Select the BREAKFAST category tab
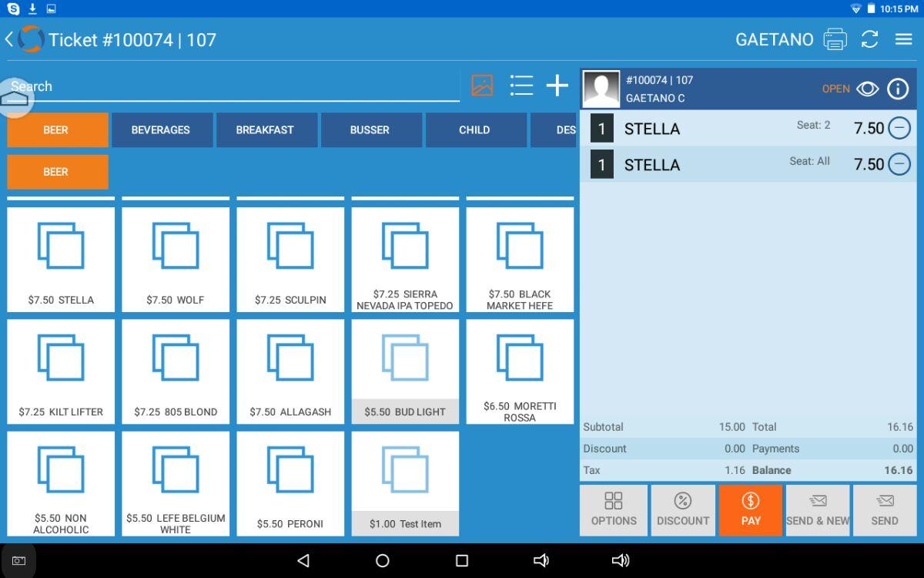924x578 pixels. click(266, 129)
